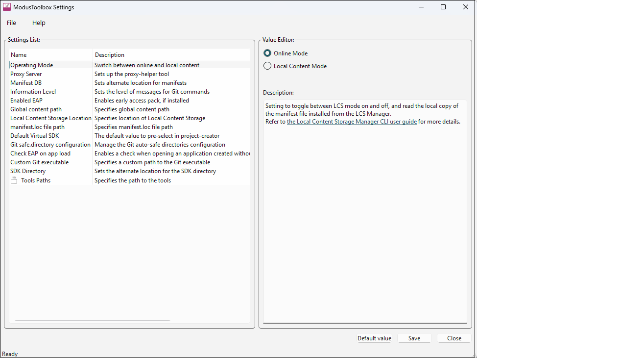644x358 pixels.
Task: Click the ModusToolbox app icon in title bar
Action: [7, 7]
